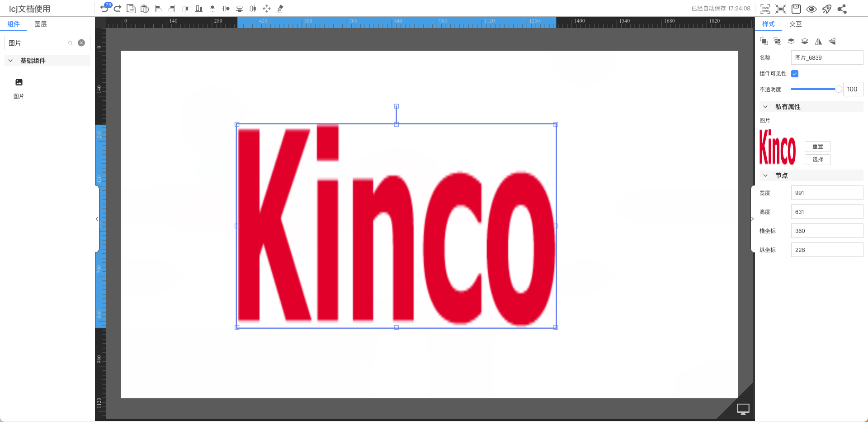Align right edges using toolbar icon
The image size is (868, 422).
[172, 9]
